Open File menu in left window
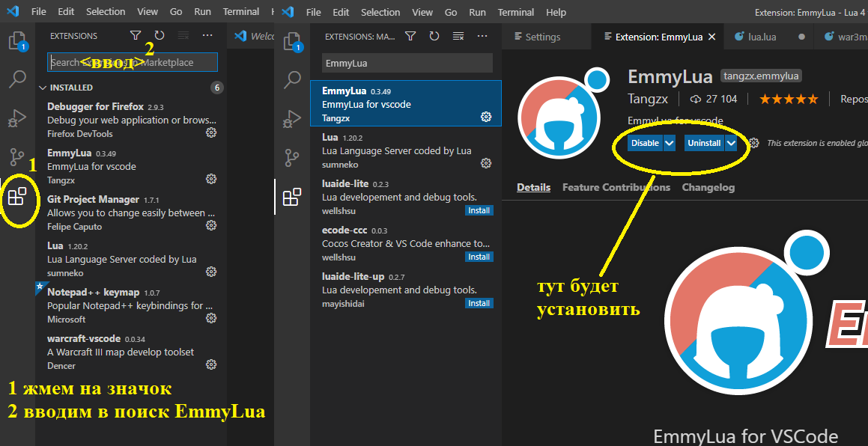The width and height of the screenshot is (868, 446). point(38,12)
